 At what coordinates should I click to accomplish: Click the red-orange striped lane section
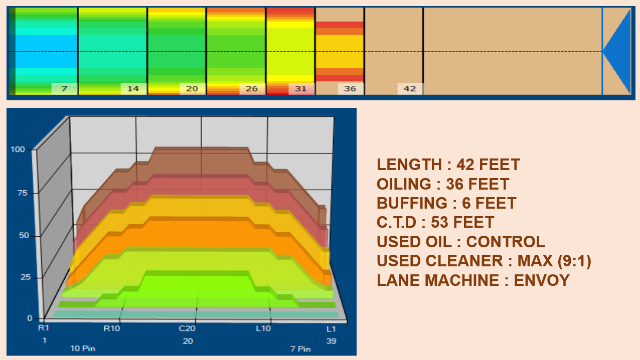pyautogui.click(x=340, y=51)
